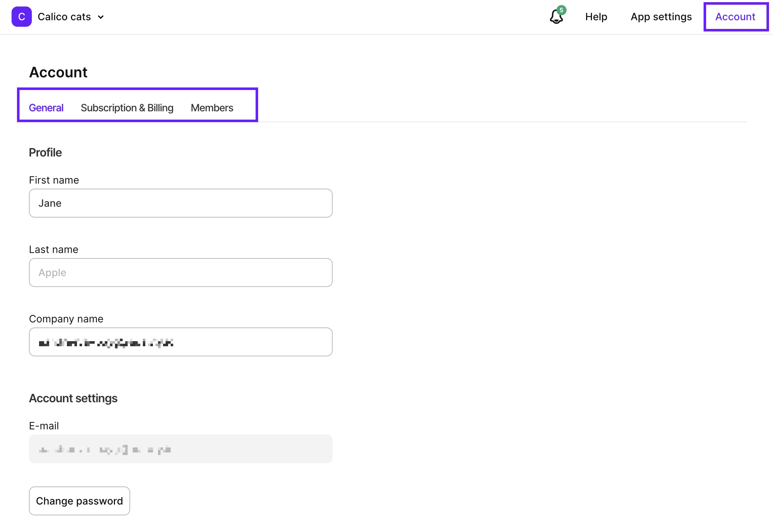Select the text Jane in First name
The width and height of the screenshot is (773, 532).
click(50, 203)
